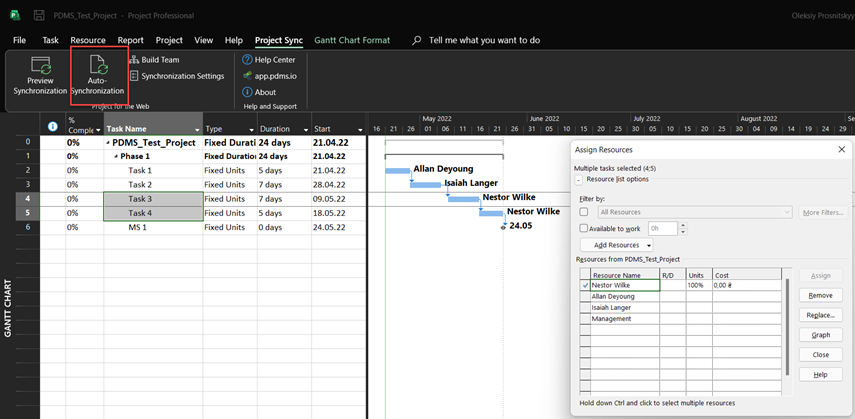This screenshot has width=855, height=419.
Task: Click the resource list vertical scrollbar
Action: [x=787, y=326]
